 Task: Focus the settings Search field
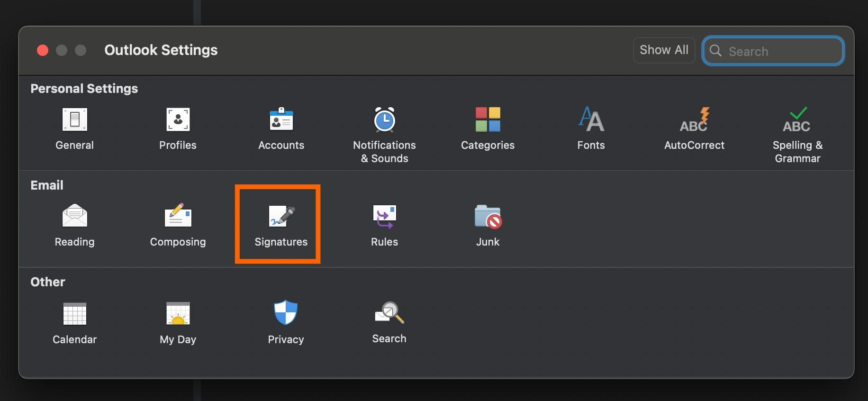tap(773, 51)
